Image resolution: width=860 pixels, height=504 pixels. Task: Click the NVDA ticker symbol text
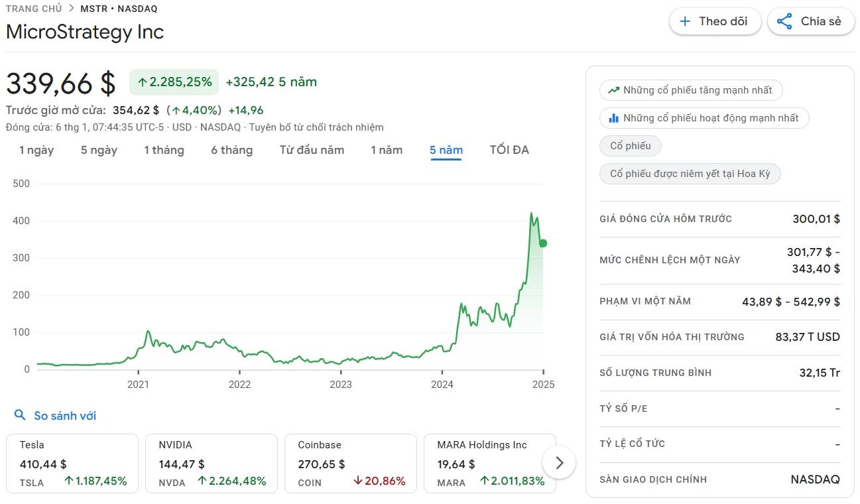tap(172, 483)
